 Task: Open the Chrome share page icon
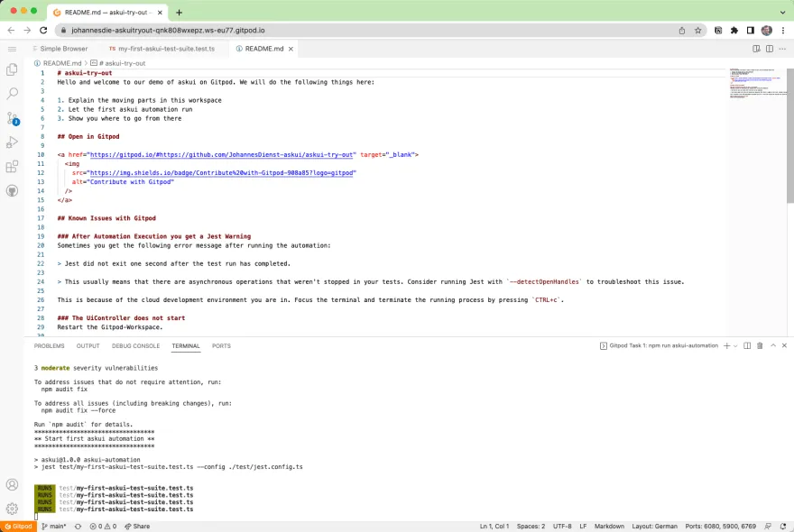click(x=682, y=31)
